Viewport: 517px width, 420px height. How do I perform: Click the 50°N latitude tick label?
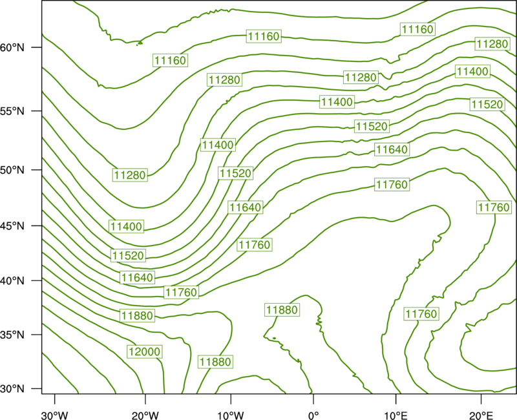point(12,170)
